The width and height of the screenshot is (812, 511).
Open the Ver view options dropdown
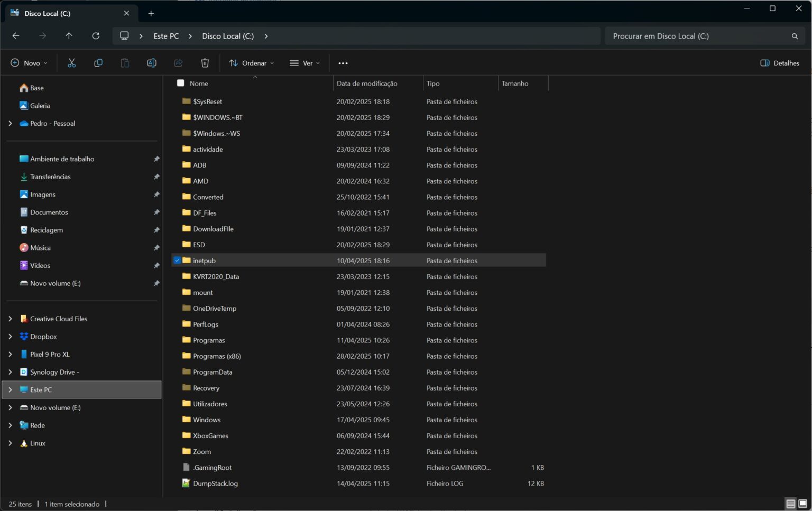click(x=305, y=63)
